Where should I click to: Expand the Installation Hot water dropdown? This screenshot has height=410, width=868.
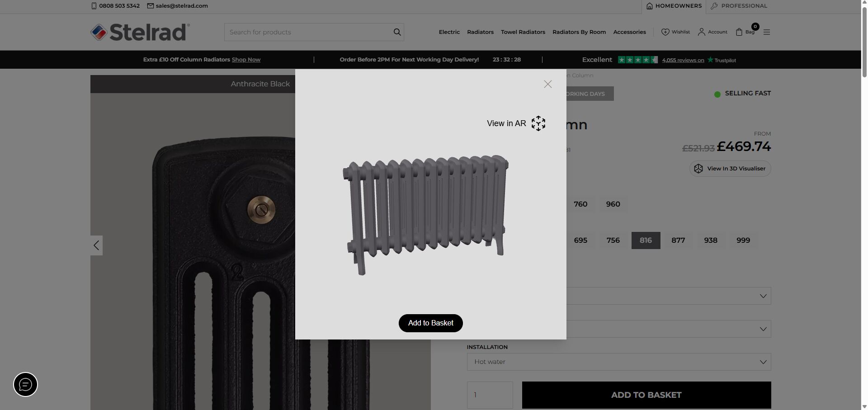pos(618,362)
